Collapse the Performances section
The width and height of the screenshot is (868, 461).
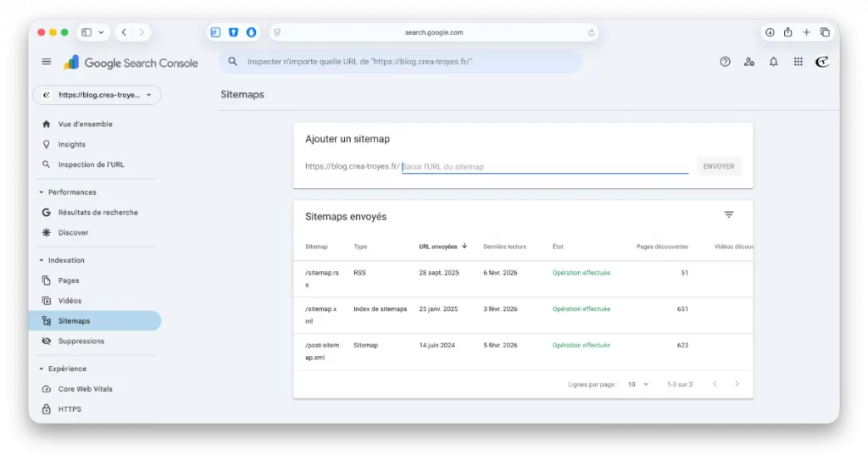pos(42,192)
